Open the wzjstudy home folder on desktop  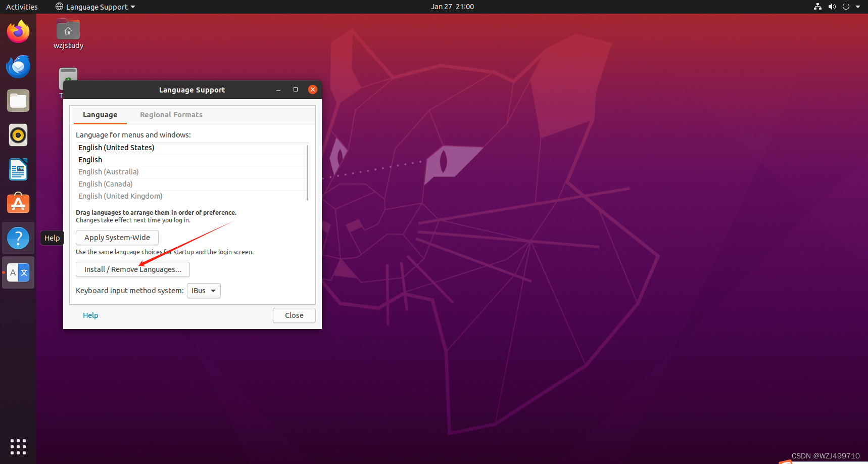pos(68,34)
